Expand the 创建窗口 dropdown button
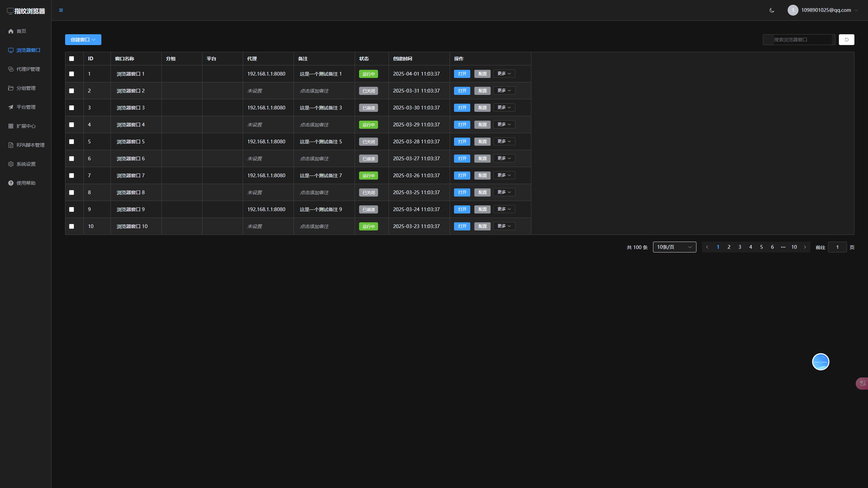 (83, 40)
